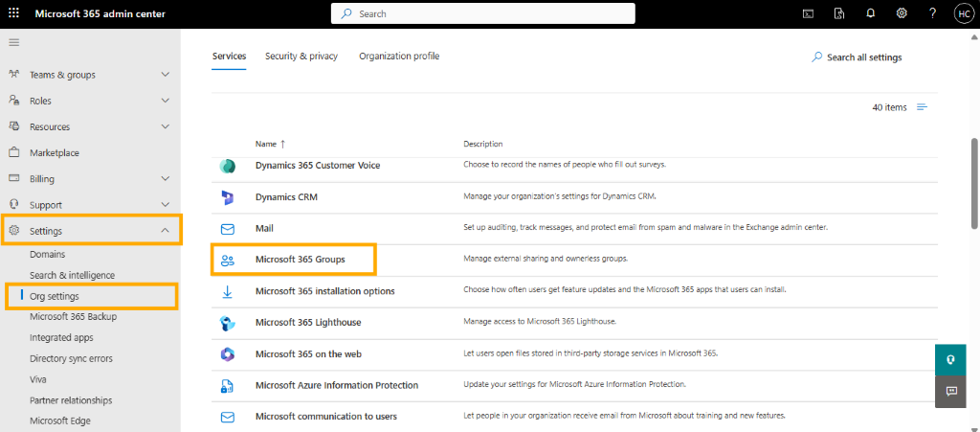Open the app launcher waffle icon
This screenshot has width=980, height=432.
click(13, 13)
